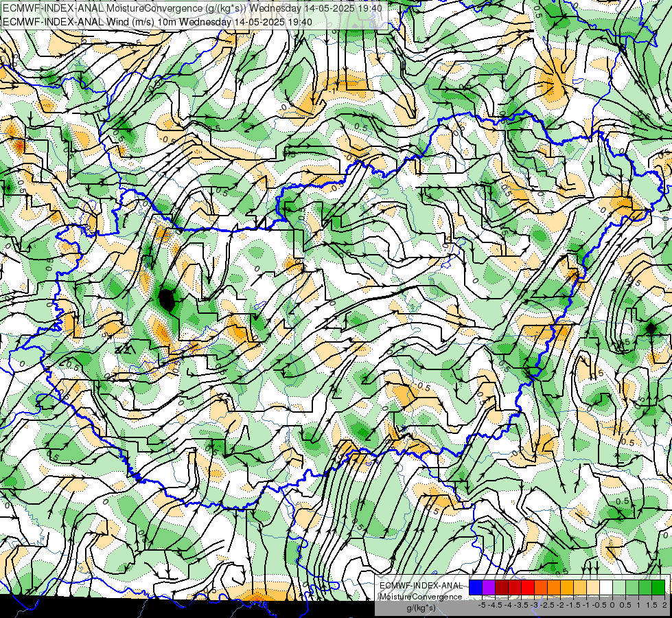Choose the bright red swatch left of -3
This screenshot has width=672, height=618.
(528, 587)
